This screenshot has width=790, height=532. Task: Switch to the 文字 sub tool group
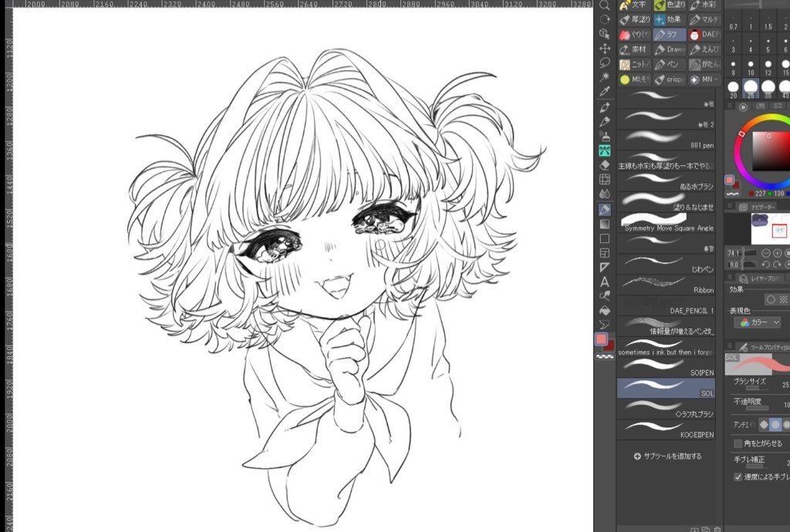click(634, 5)
